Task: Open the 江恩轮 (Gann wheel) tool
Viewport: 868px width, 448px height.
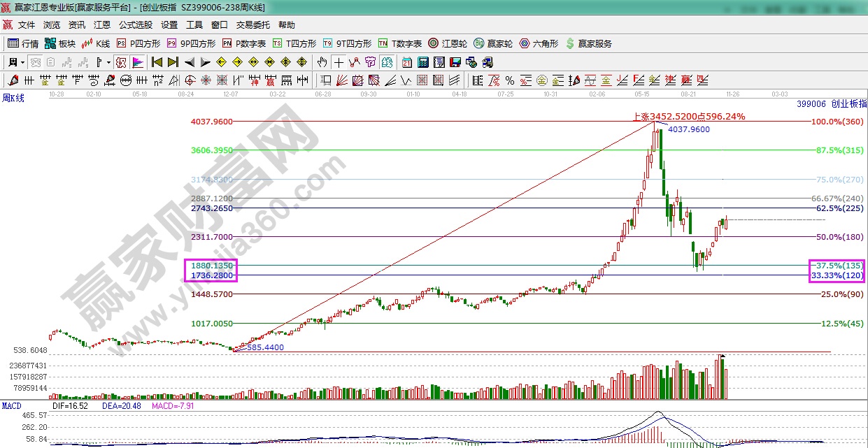Action: tap(448, 43)
